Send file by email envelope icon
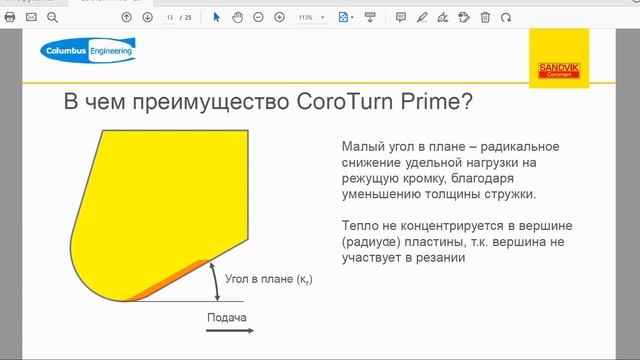This screenshot has height=360, width=640. pos(31,17)
